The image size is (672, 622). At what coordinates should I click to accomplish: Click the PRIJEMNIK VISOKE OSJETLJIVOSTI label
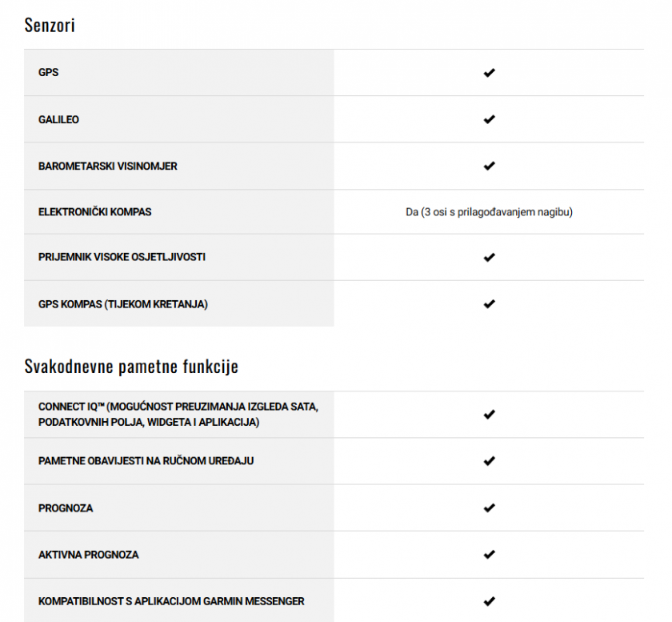122,257
